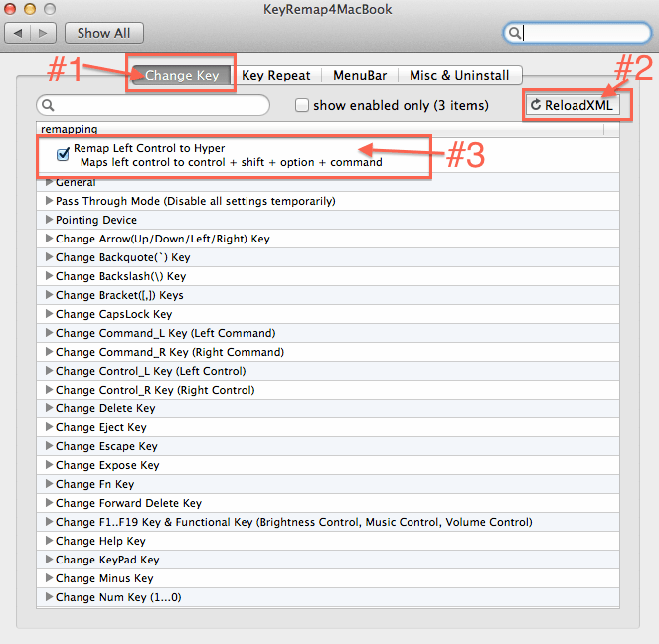Uncheck Remap Left Control to Hyper

click(64, 153)
